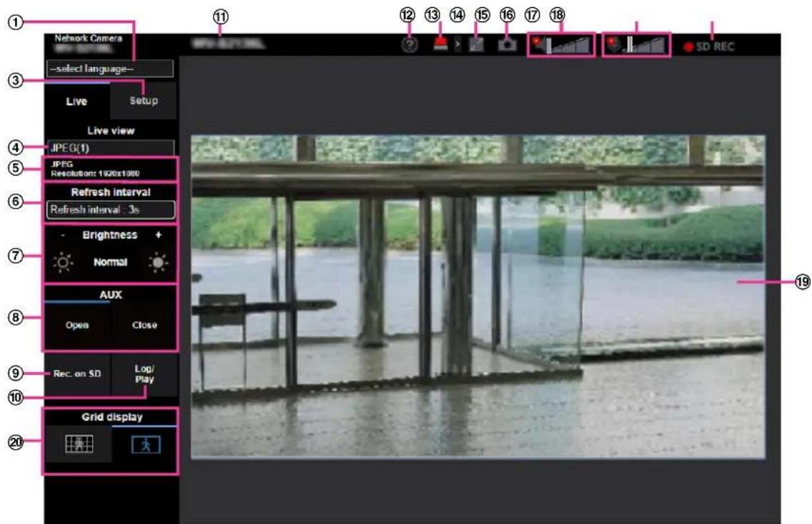Click the AUX Open button
812x524 pixels.
click(77, 325)
